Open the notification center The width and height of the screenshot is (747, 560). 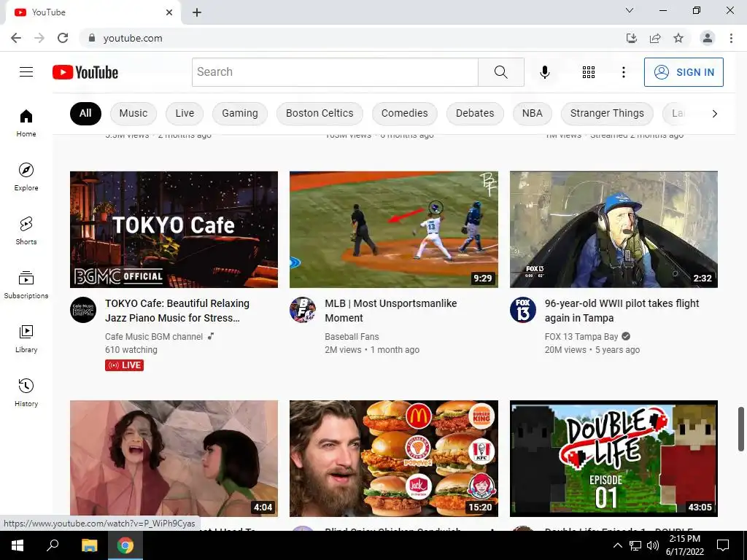click(723, 545)
